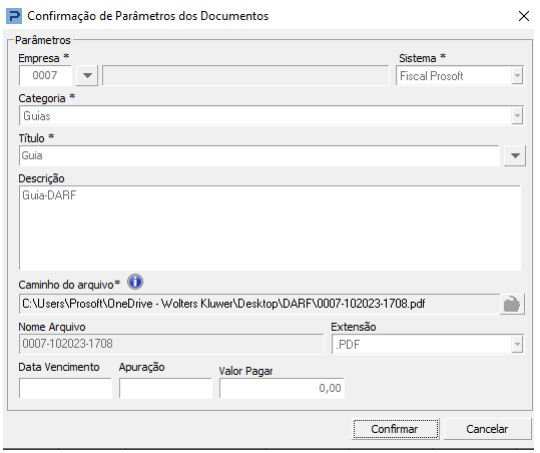This screenshot has width=540, height=453.
Task: Select the Valor Pagar amount field
Action: pyautogui.click(x=282, y=388)
